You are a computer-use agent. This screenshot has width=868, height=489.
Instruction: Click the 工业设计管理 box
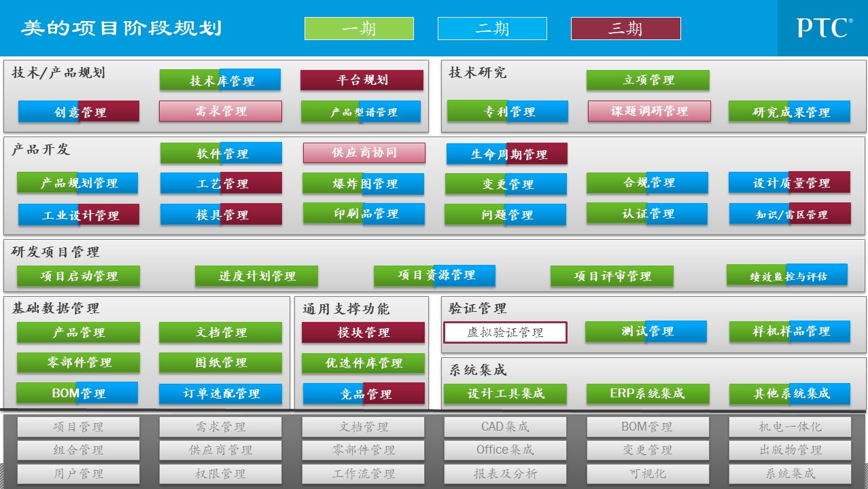(79, 215)
